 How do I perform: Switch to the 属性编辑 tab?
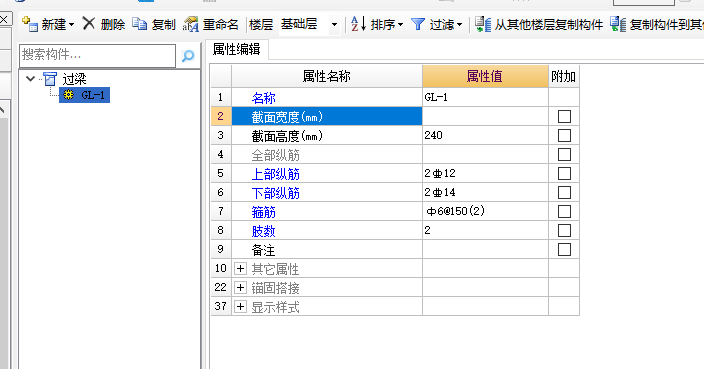pos(236,49)
